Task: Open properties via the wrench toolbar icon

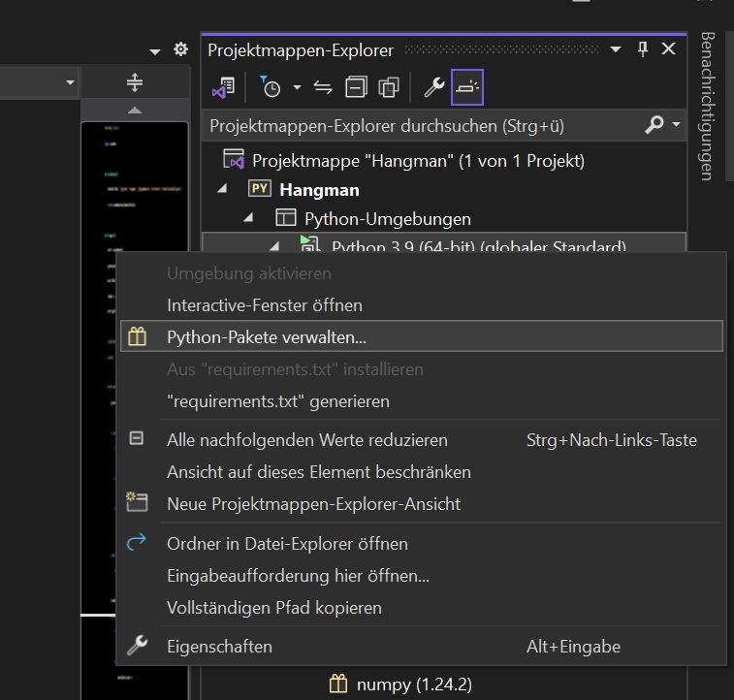Action: pyautogui.click(x=433, y=87)
